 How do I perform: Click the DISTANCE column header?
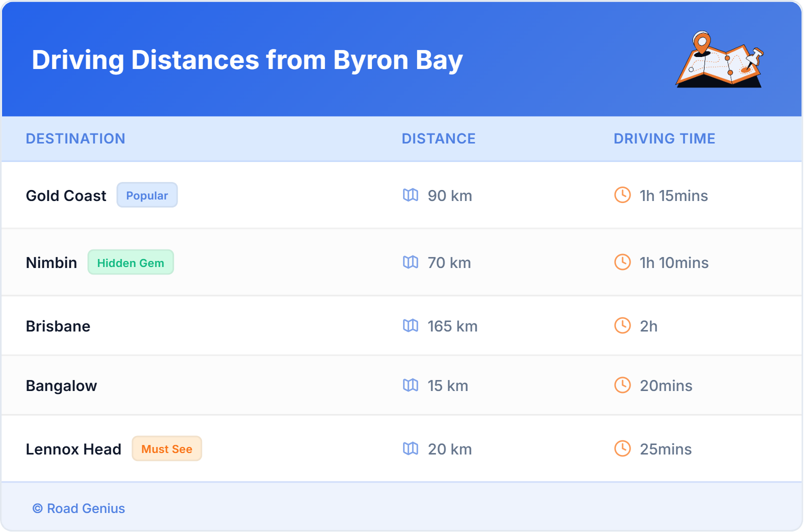[438, 138]
